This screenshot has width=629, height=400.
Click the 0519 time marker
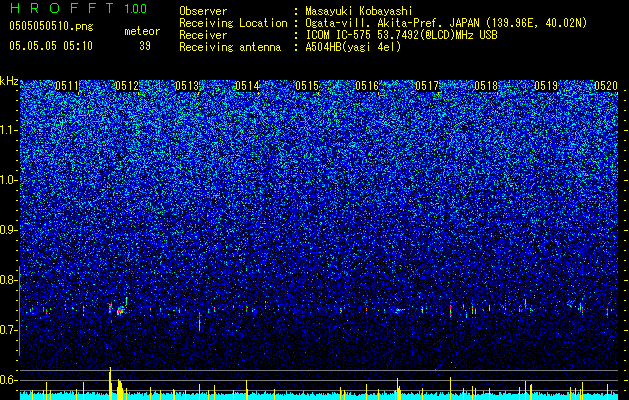click(546, 86)
